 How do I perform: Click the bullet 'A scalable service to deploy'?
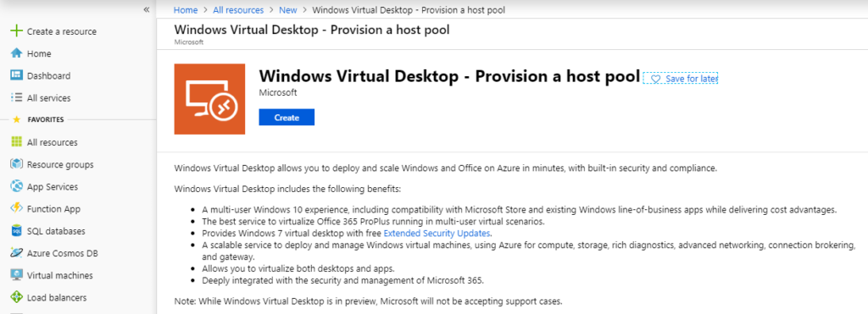(x=529, y=251)
